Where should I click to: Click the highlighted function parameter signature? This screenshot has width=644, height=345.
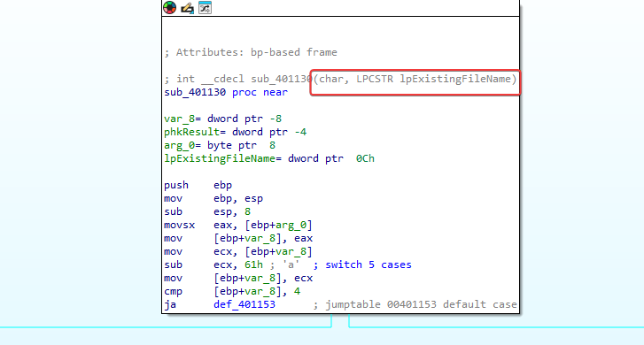[415, 79]
